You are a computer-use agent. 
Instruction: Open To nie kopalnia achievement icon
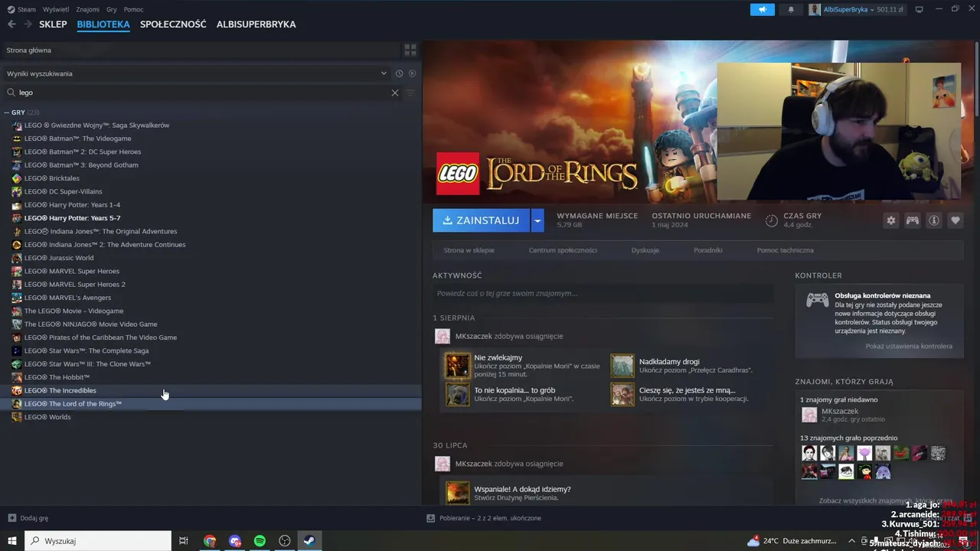point(458,394)
